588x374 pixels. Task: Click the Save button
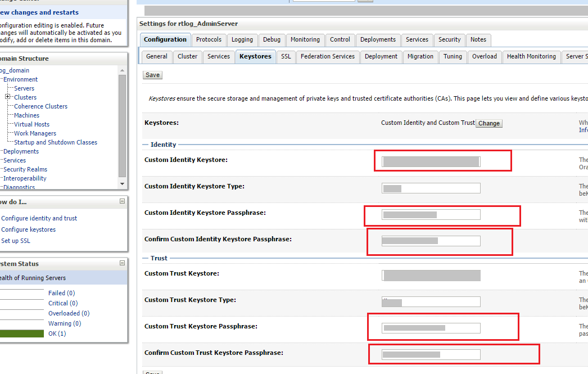click(x=152, y=74)
